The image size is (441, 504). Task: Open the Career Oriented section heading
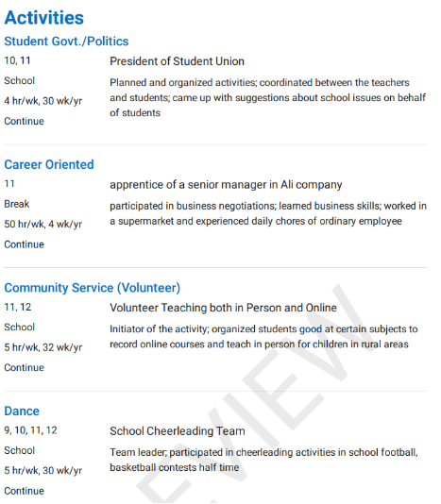tap(49, 164)
